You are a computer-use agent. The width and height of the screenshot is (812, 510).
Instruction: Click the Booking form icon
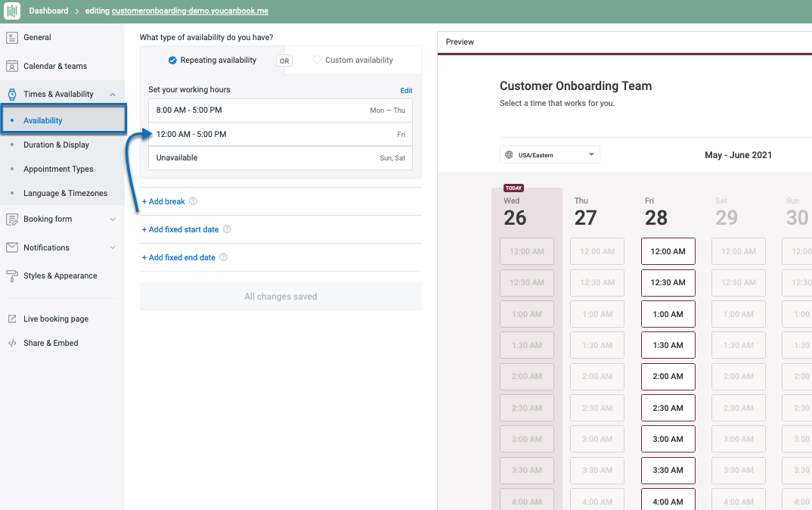(x=12, y=219)
